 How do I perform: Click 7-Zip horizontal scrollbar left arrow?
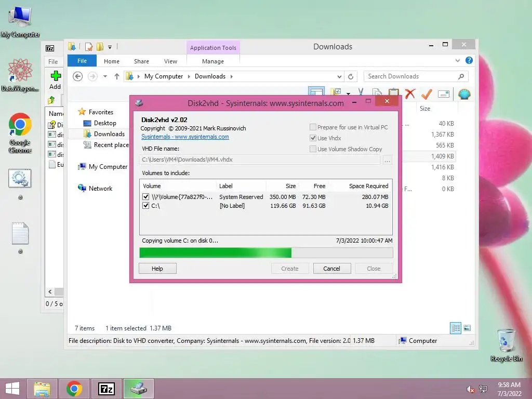pyautogui.click(x=50, y=292)
